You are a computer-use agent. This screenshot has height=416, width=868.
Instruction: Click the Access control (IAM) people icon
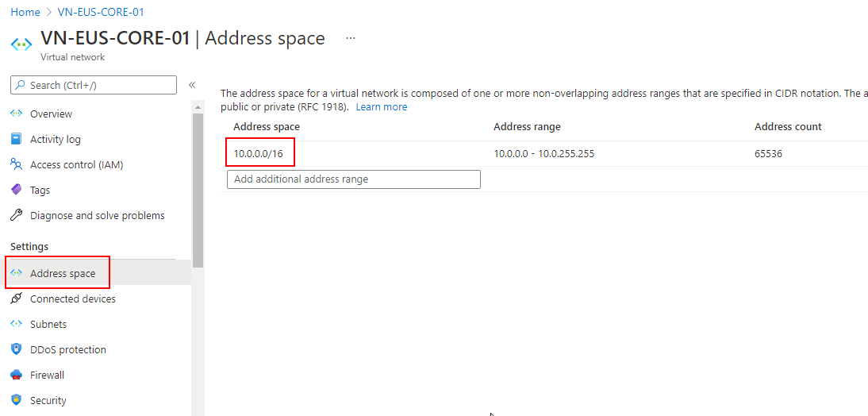[x=16, y=164]
